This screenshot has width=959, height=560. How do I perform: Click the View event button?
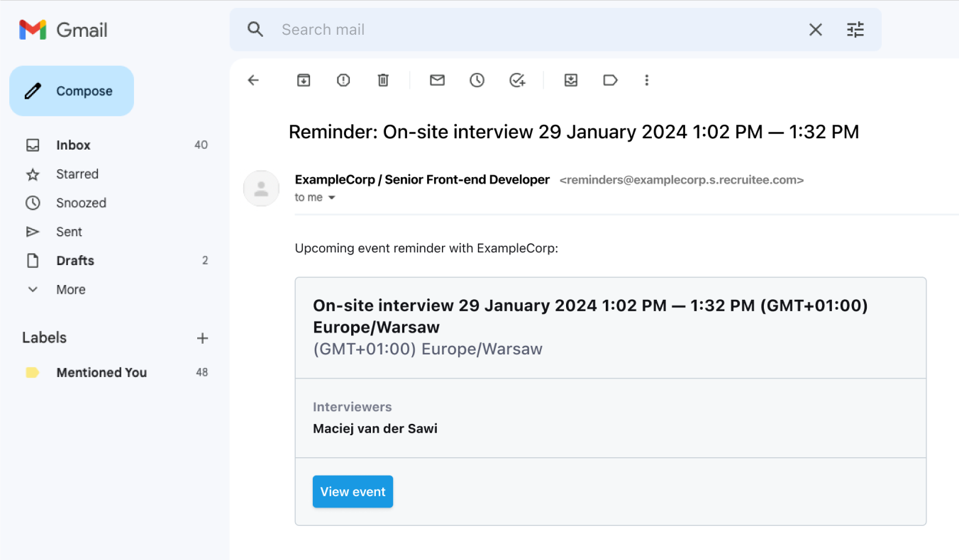(x=353, y=491)
